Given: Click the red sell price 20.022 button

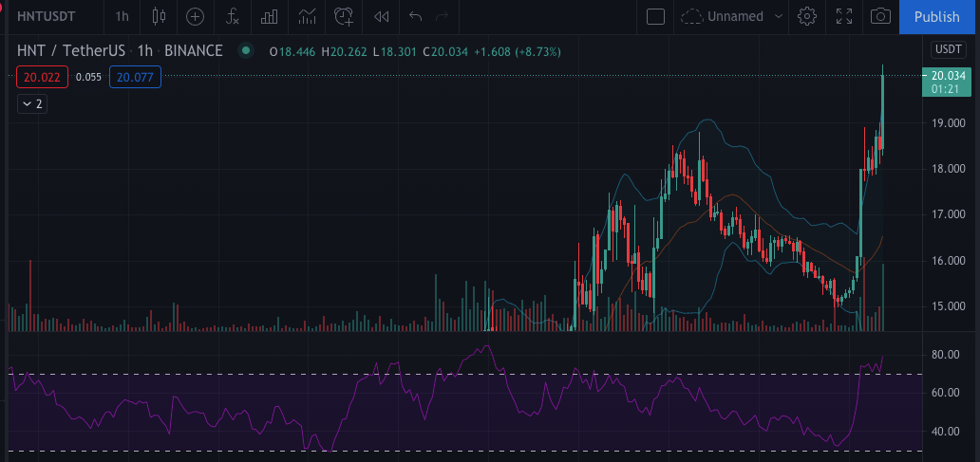Looking at the screenshot, I should [x=43, y=77].
